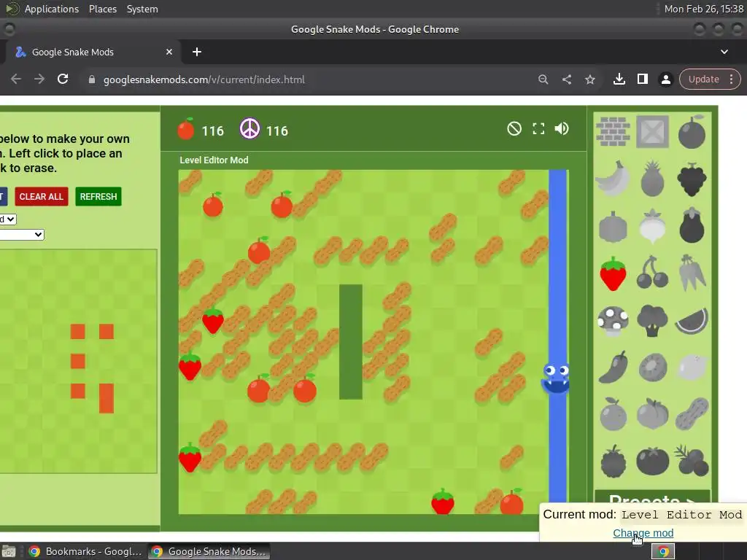Open the Applications menu

[x=52, y=9]
